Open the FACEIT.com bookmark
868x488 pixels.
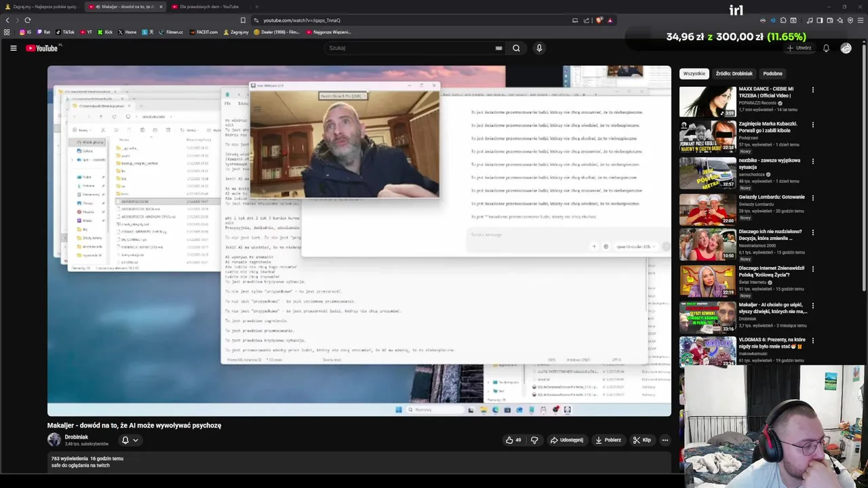[204, 32]
